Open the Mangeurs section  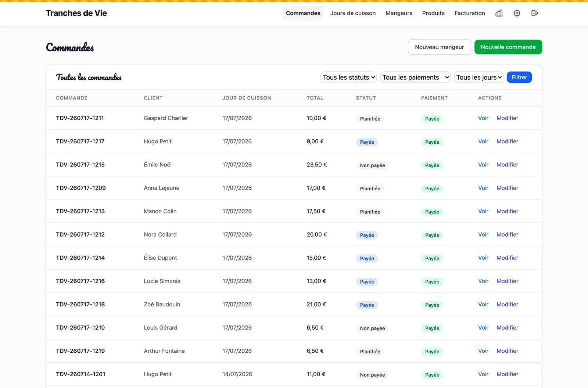tap(399, 13)
